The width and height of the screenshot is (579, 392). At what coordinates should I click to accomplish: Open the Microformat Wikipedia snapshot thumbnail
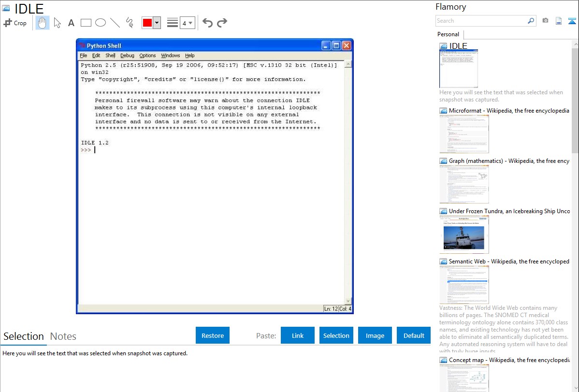click(464, 134)
